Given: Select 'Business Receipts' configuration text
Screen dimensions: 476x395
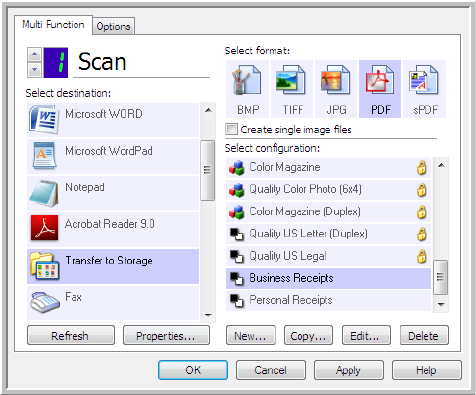Looking at the screenshot, I should point(291,278).
